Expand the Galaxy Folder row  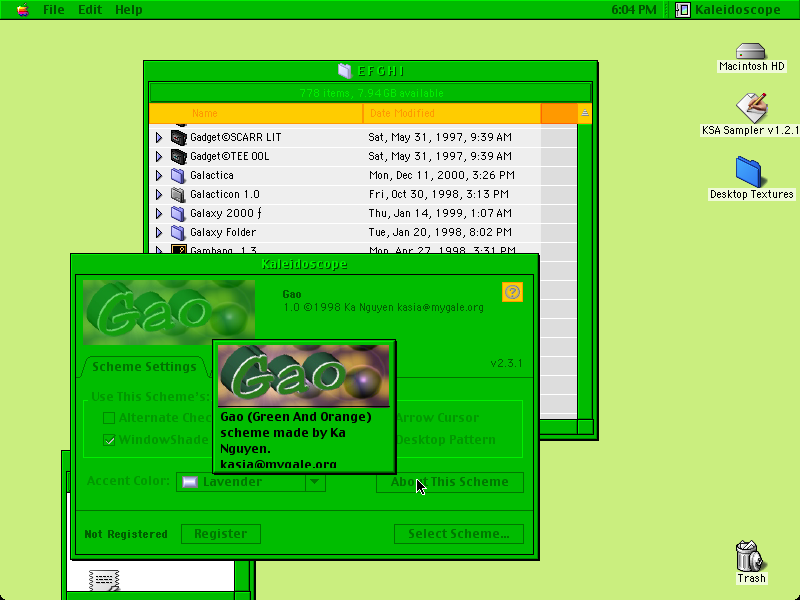[x=159, y=233]
